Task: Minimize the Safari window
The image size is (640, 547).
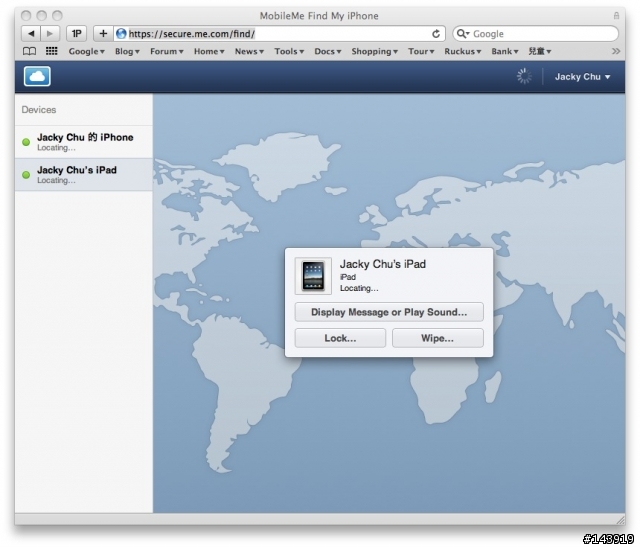Action: 42,16
